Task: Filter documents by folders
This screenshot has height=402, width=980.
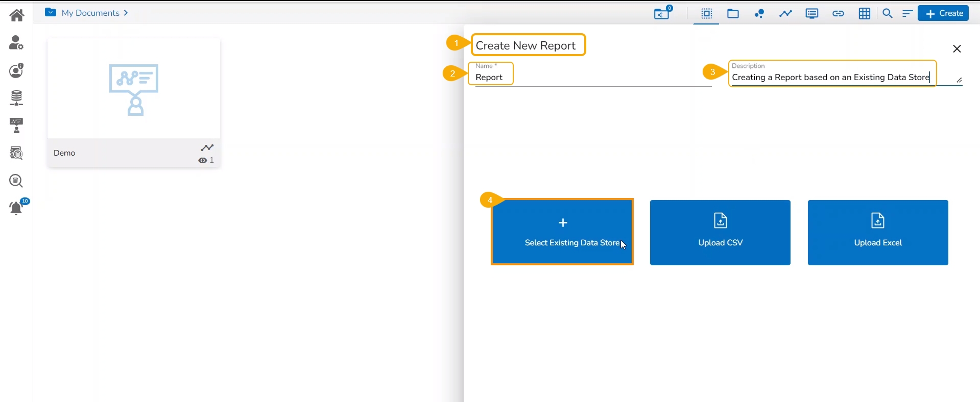Action: coord(733,14)
